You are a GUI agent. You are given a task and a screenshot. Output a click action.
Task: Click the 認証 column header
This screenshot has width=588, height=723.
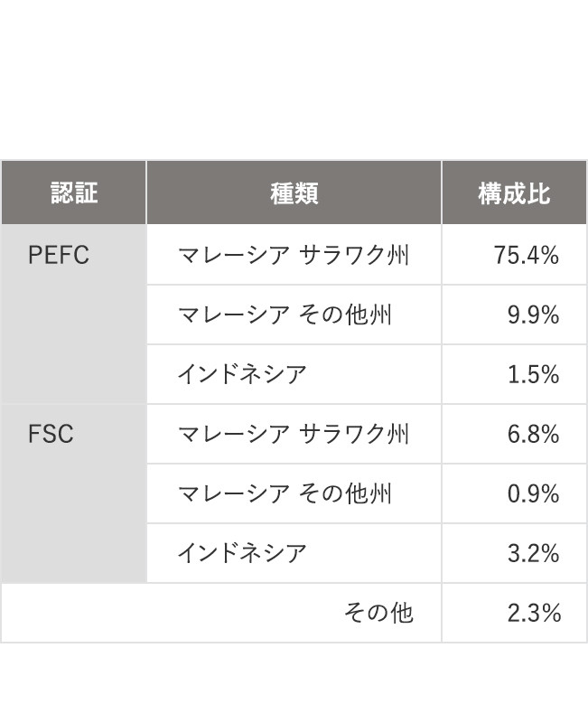click(74, 192)
